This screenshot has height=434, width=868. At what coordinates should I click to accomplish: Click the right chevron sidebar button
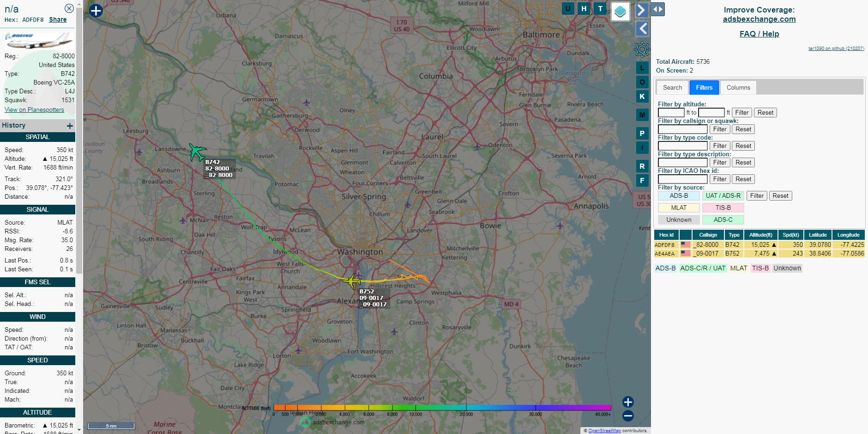(x=642, y=10)
